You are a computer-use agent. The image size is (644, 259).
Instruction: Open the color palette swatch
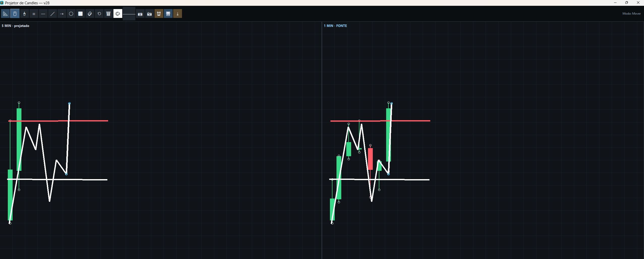(x=118, y=14)
